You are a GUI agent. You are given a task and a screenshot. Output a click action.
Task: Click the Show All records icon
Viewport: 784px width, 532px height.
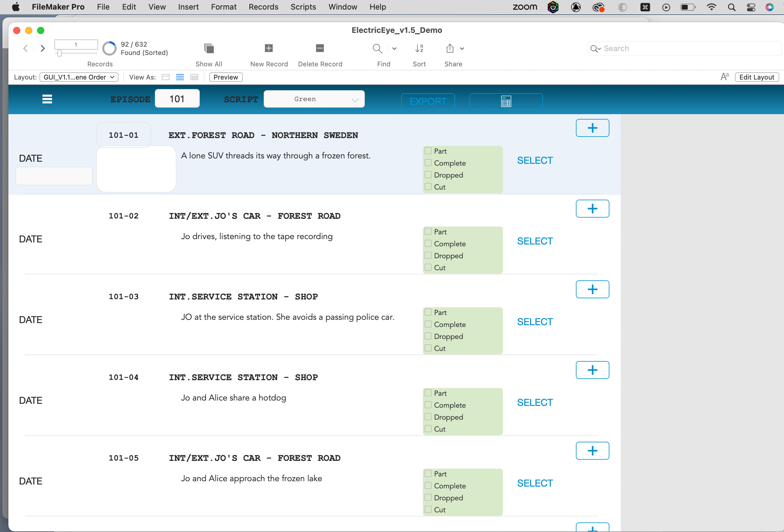click(x=209, y=48)
